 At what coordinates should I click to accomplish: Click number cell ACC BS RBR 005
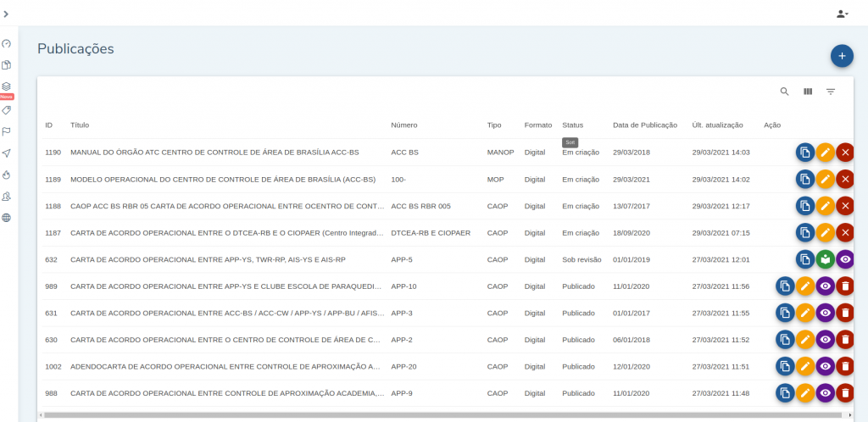click(x=420, y=206)
